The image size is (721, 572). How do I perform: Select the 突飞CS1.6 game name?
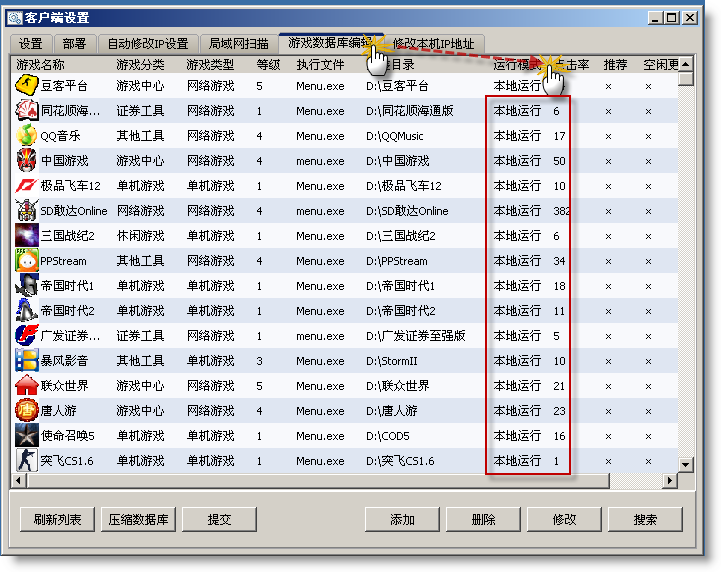(67, 461)
